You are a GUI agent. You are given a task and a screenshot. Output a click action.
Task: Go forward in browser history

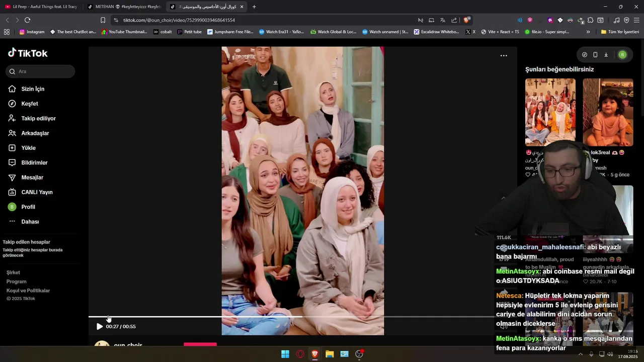pyautogui.click(x=17, y=20)
